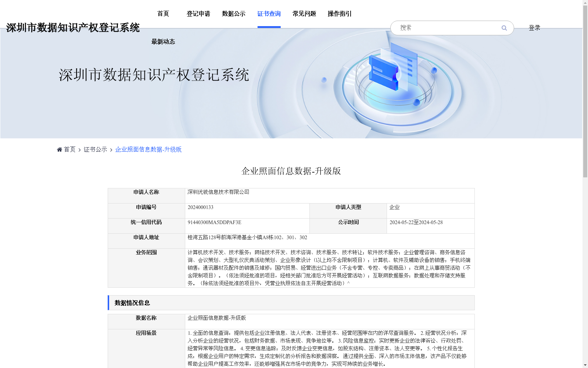Click the page heading 企业照面信息数据-升级版
The image size is (588, 368).
(x=291, y=171)
